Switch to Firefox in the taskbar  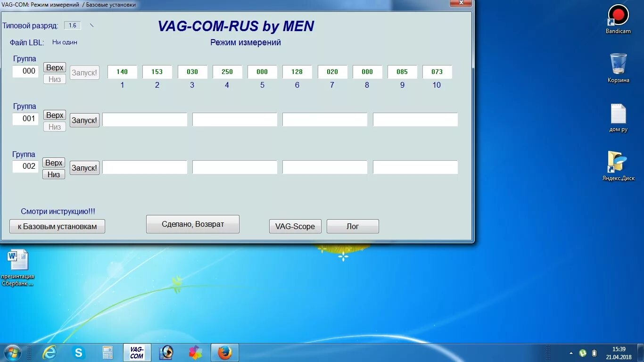click(x=225, y=353)
